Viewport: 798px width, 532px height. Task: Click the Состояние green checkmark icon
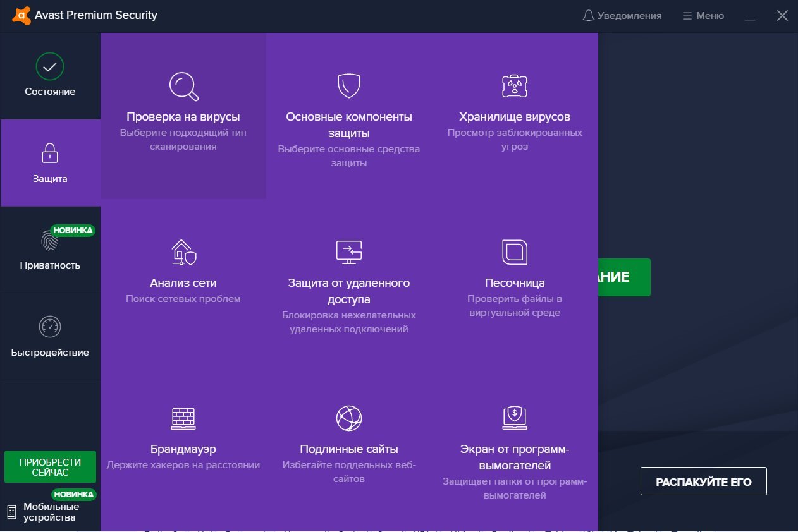(x=50, y=66)
